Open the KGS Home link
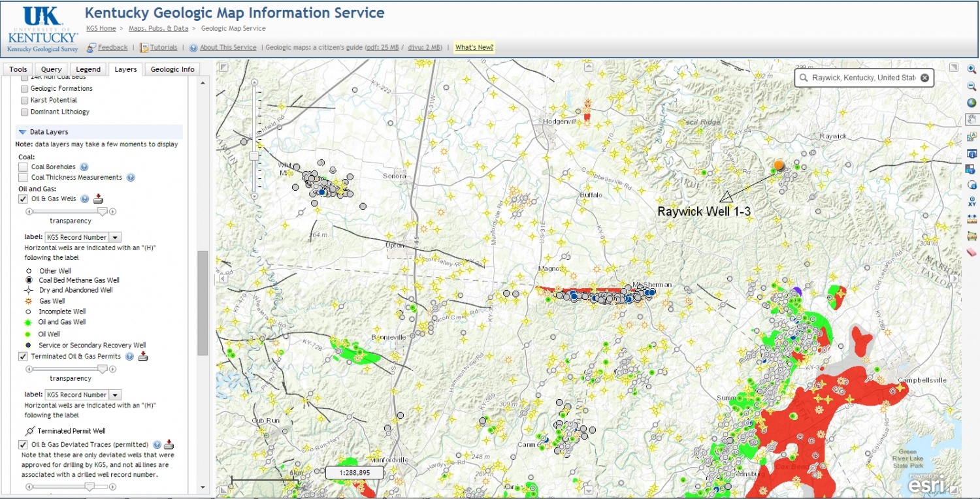 click(x=101, y=29)
